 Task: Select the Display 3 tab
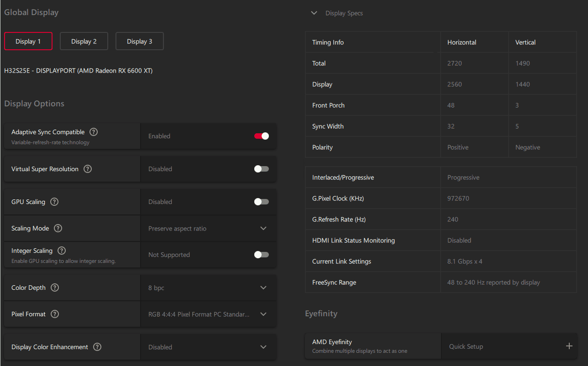click(x=140, y=41)
